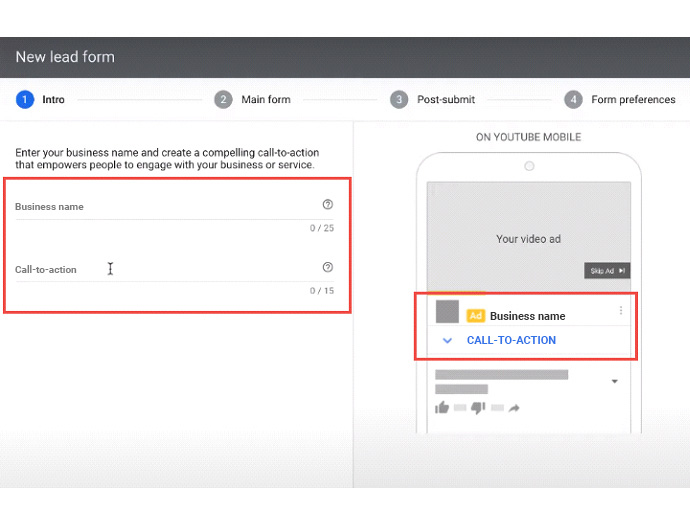Open help icon beside Business name field
The width and height of the screenshot is (690, 526).
tap(328, 204)
